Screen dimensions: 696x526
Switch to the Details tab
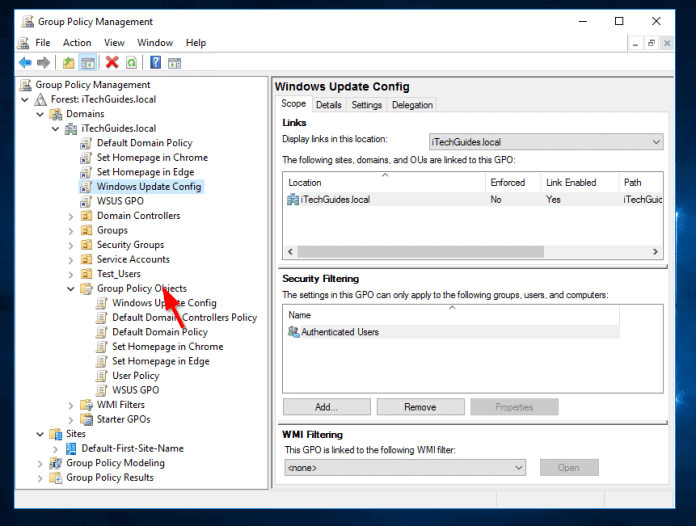tap(328, 105)
